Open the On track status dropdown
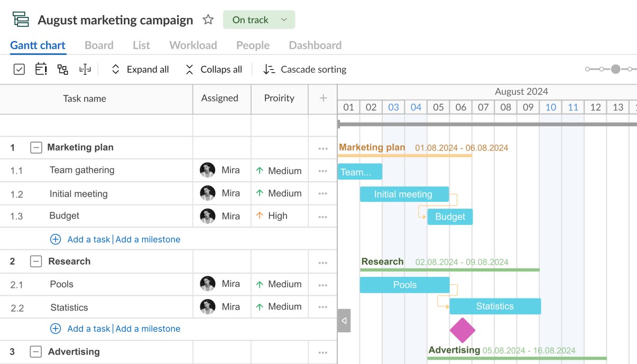 pos(259,19)
